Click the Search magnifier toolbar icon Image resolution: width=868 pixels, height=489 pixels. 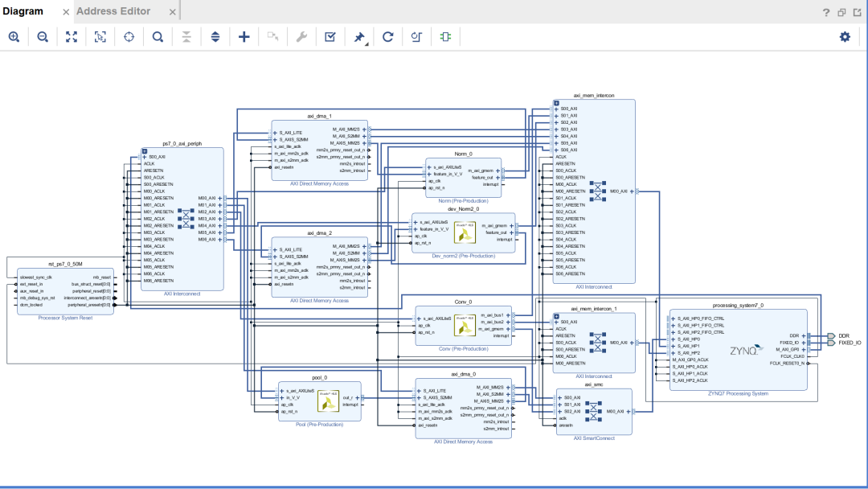click(158, 37)
